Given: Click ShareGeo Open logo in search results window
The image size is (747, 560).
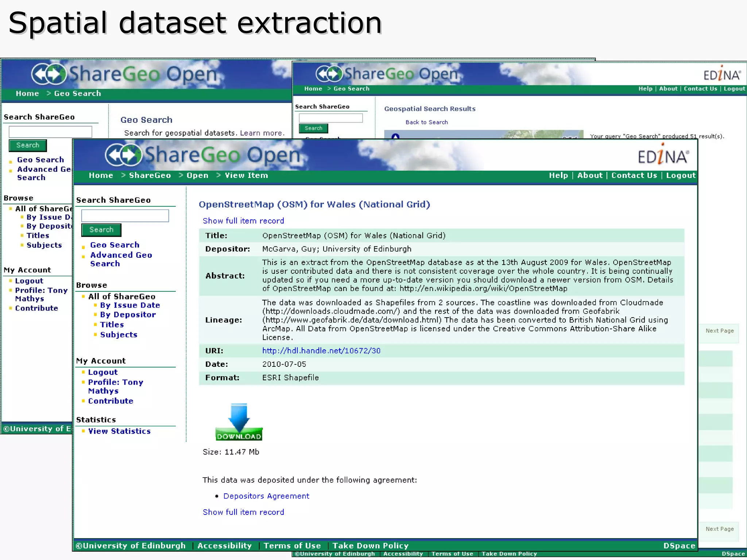Looking at the screenshot, I should pos(387,74).
